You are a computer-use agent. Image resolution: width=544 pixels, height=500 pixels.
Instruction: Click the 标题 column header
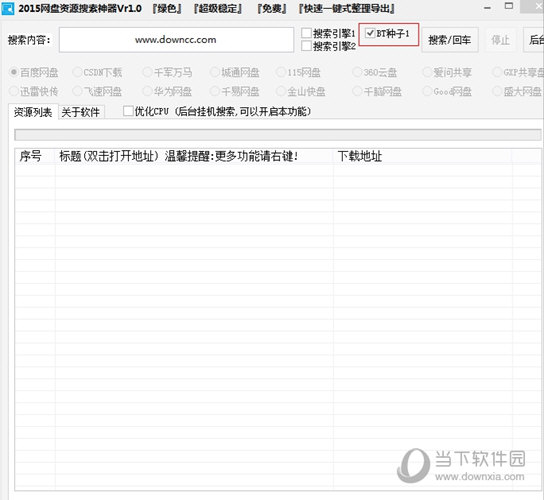pyautogui.click(x=194, y=156)
